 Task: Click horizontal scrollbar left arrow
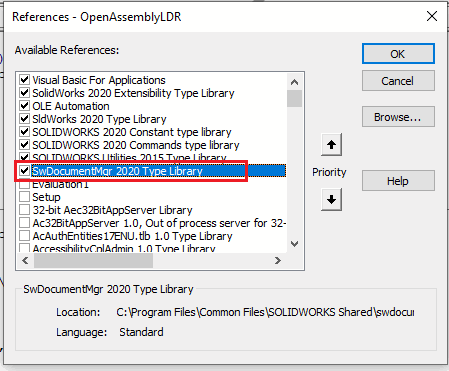(25, 260)
